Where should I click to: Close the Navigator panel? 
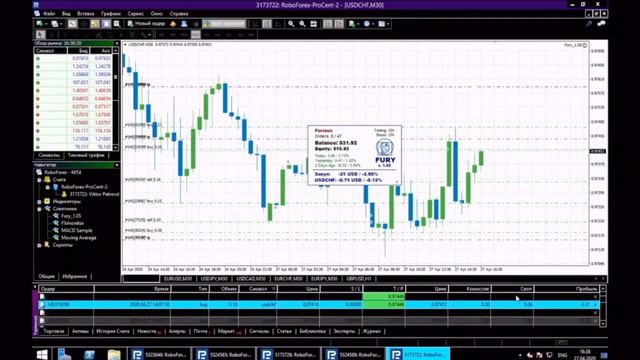pyautogui.click(x=117, y=165)
